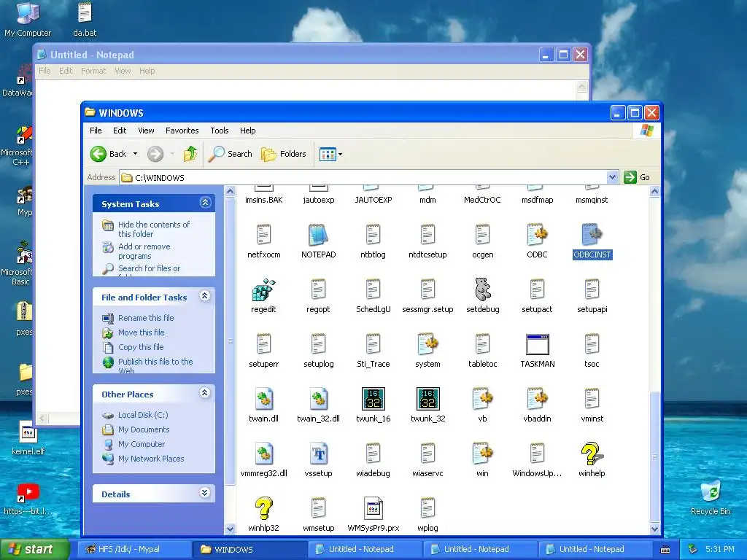The height and width of the screenshot is (560, 747).
Task: Click Rename this file link
Action: click(146, 318)
